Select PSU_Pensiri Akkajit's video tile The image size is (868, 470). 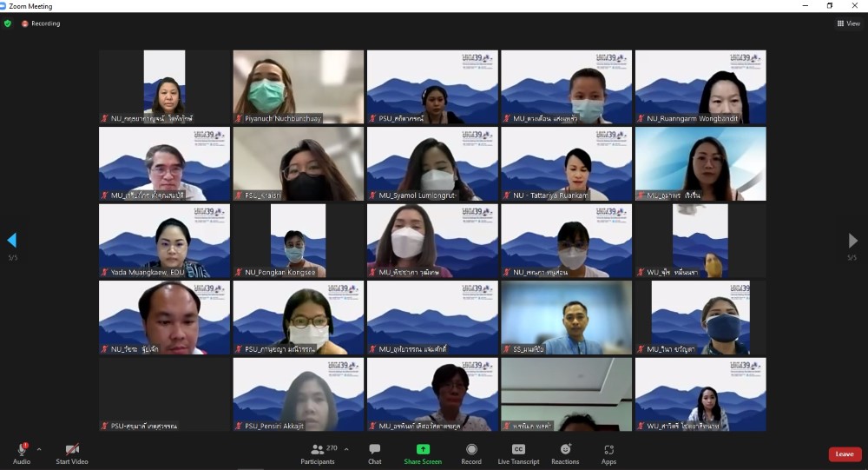click(298, 394)
